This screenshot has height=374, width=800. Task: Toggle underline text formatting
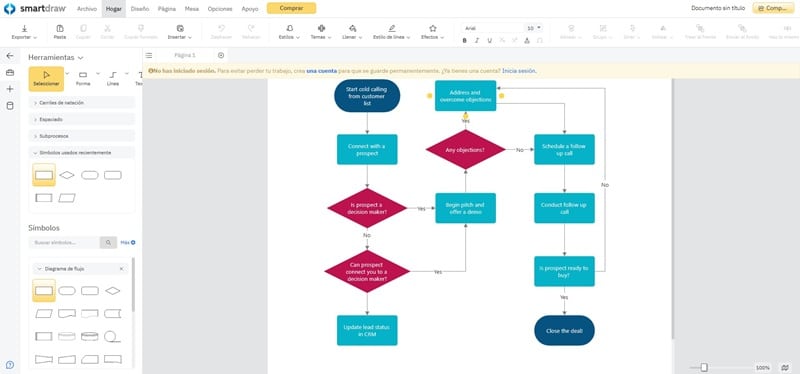[x=490, y=40]
